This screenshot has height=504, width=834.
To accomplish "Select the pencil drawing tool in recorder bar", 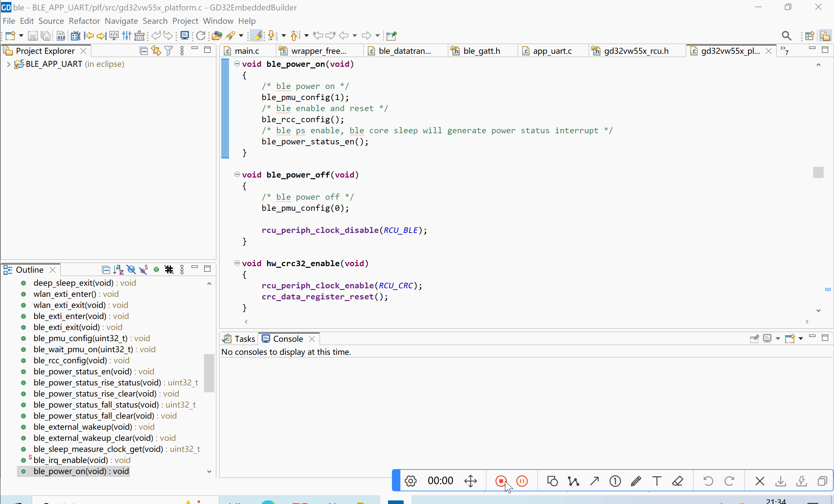I will [636, 481].
